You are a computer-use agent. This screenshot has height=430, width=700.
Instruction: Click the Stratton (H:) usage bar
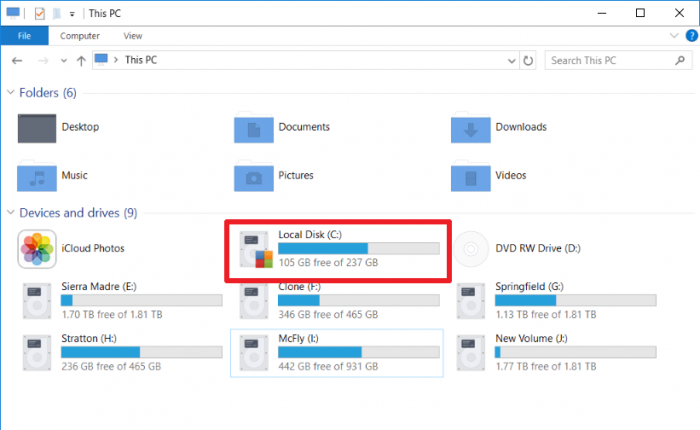[142, 352]
